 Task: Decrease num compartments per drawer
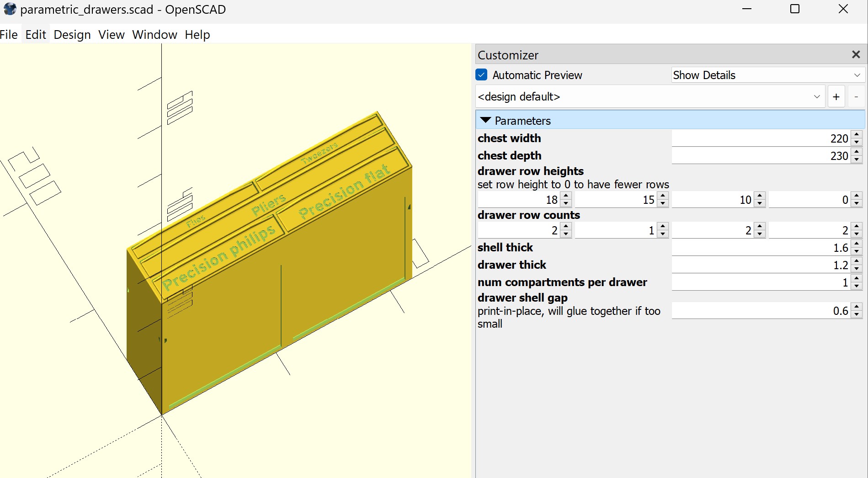coord(857,287)
